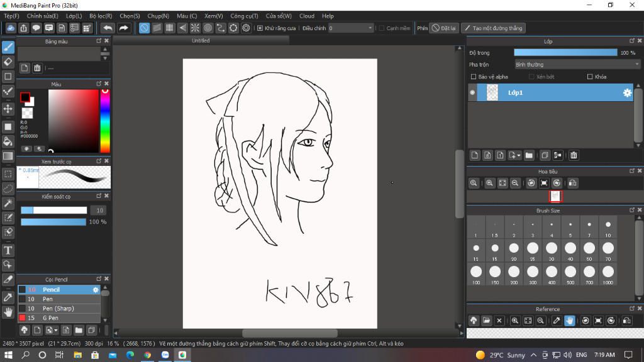Screen dimensions: 644x362
Task: Pick the eyedropper in the Reference panel
Action: pos(557,321)
